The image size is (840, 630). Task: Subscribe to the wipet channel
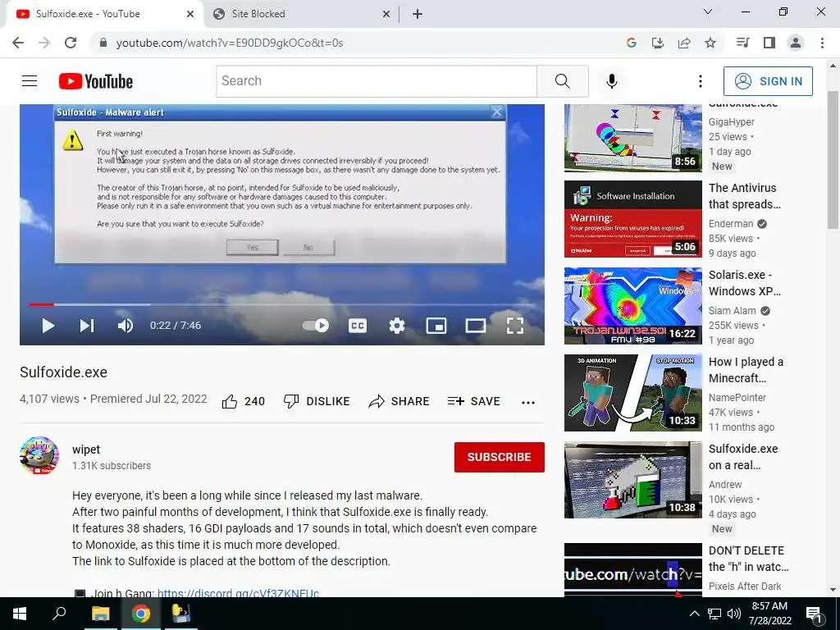coord(500,457)
